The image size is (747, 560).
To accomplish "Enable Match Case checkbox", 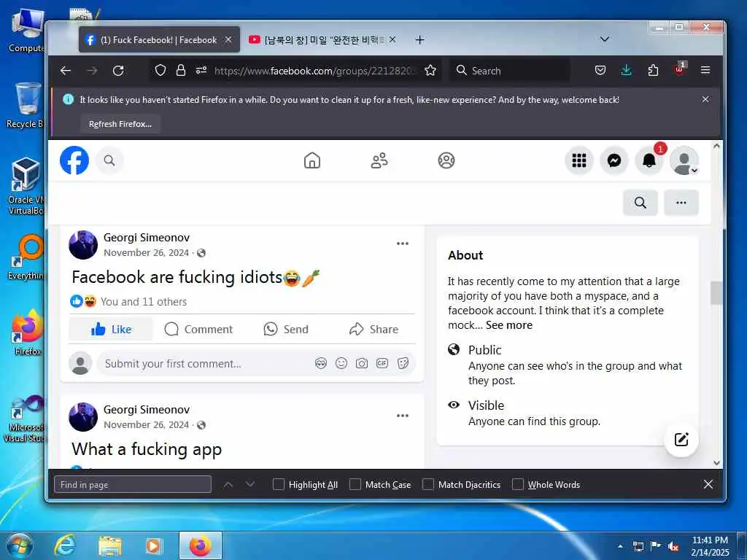I will tap(355, 484).
